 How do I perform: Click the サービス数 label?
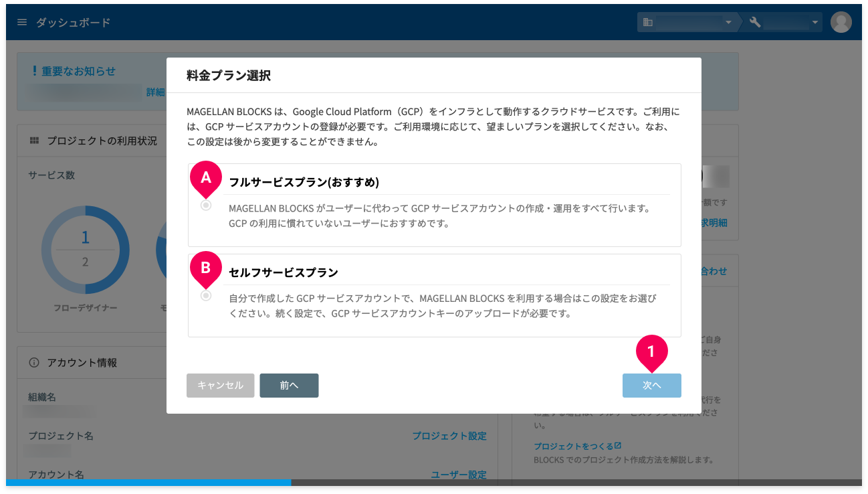point(51,175)
